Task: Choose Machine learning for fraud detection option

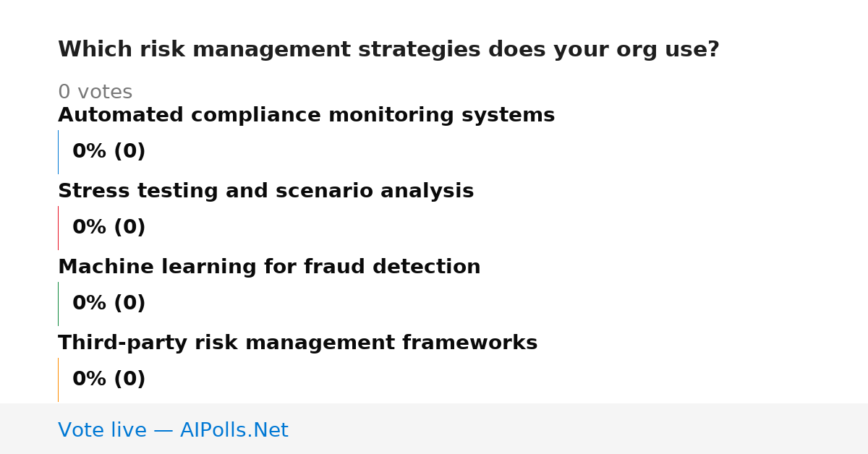Action: 269,267
